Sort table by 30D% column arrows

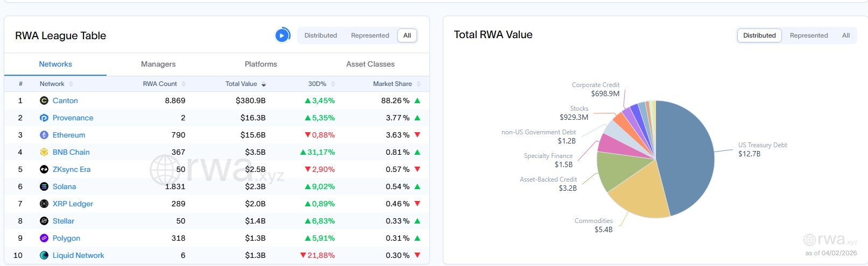tap(333, 84)
